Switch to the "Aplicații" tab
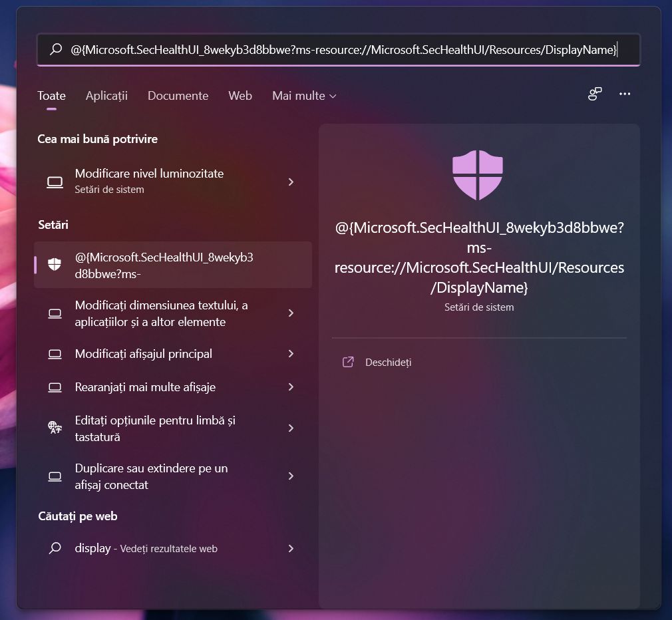This screenshot has width=672, height=620. point(106,95)
